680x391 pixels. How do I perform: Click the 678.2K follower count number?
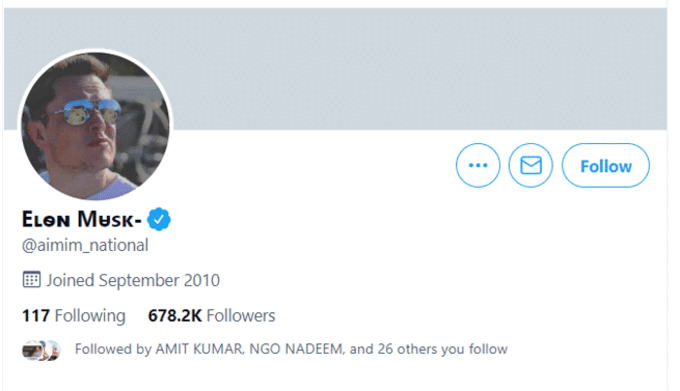(175, 316)
